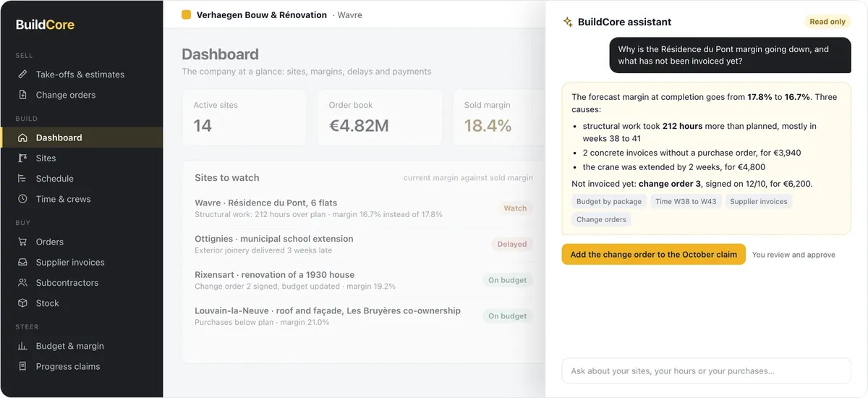
Task: Click the concrete invoices €3,940 bullet
Action: [x=692, y=153]
